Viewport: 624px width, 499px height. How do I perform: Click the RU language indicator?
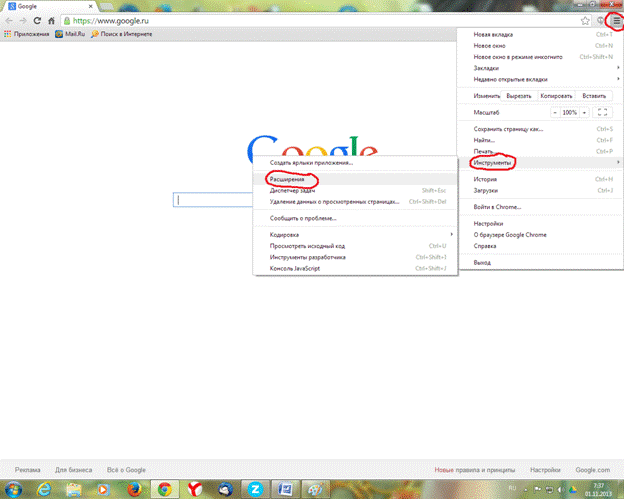pyautogui.click(x=512, y=488)
